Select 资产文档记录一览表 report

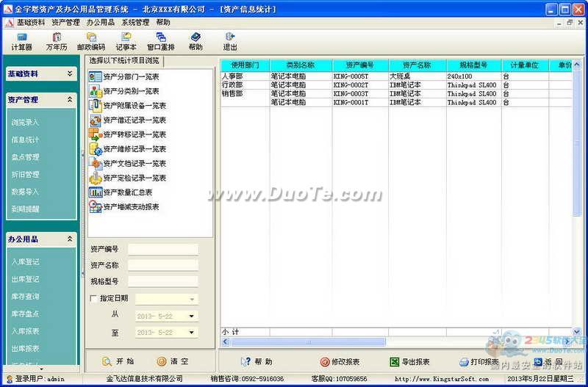point(127,163)
